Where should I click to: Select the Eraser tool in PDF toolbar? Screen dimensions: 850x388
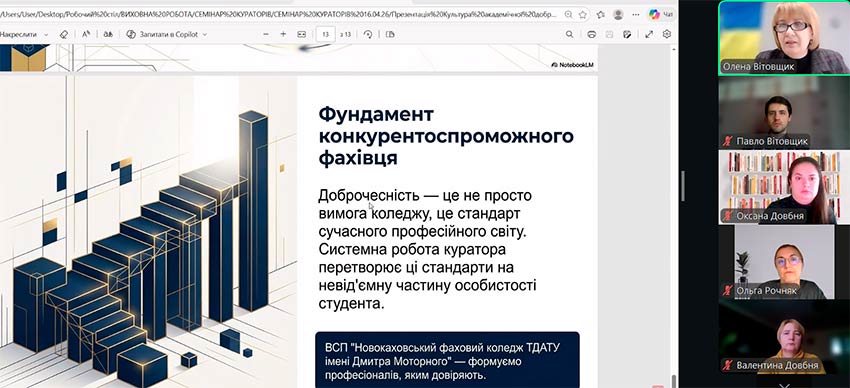(x=63, y=34)
